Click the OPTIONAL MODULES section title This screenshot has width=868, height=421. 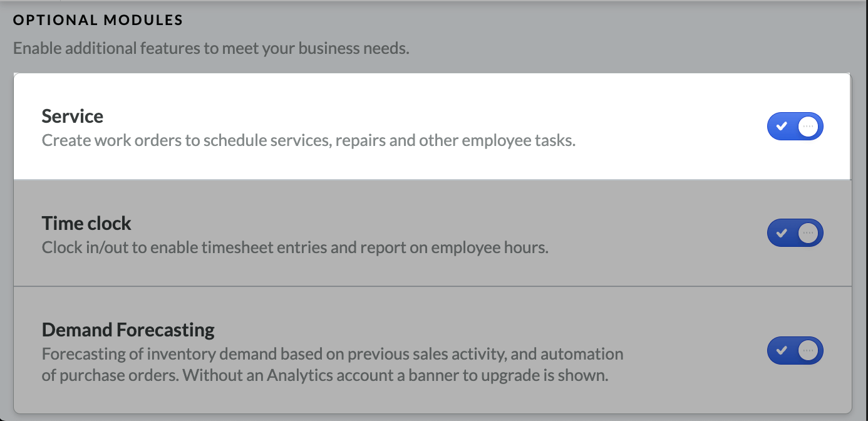click(x=98, y=19)
